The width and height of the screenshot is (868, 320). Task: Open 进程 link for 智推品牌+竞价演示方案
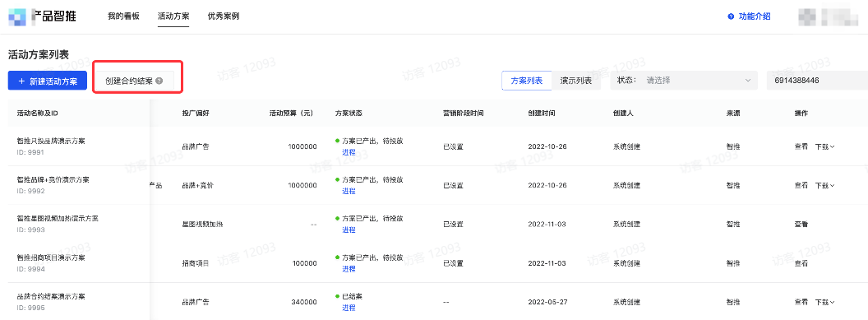click(x=349, y=191)
